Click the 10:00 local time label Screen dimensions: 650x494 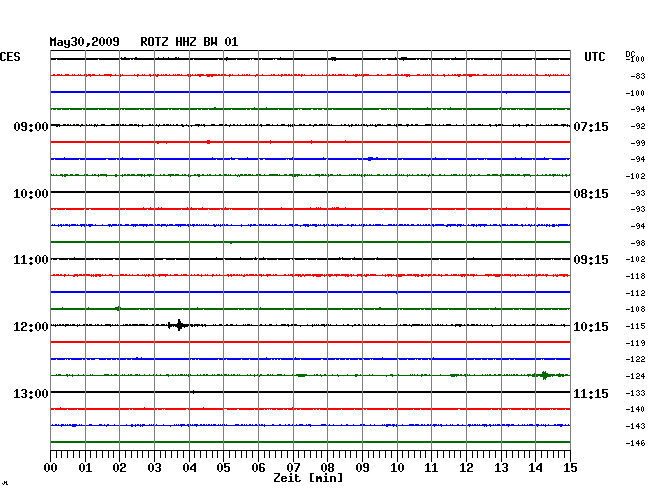pos(31,194)
